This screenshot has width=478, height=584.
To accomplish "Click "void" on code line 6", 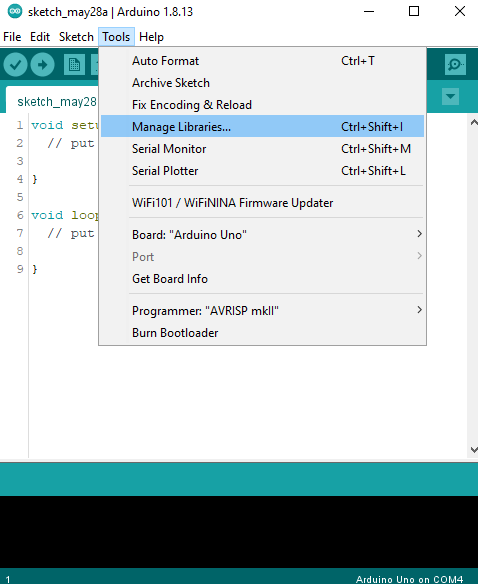I will pyautogui.click(x=47, y=215).
